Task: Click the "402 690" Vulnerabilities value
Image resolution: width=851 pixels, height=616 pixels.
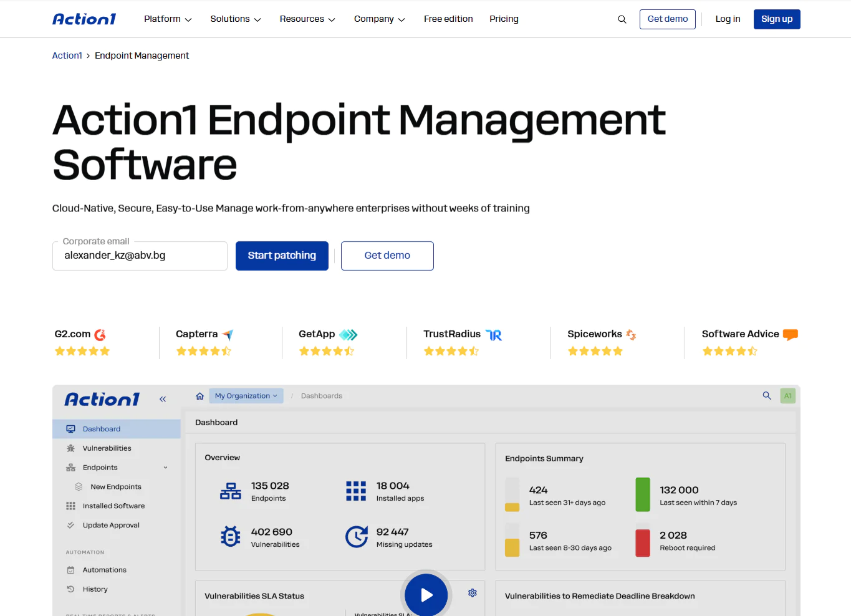Action: coord(272,532)
